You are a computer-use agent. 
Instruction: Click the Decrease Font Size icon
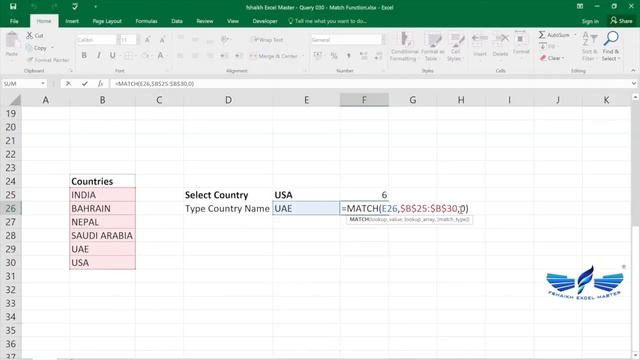coord(162,40)
